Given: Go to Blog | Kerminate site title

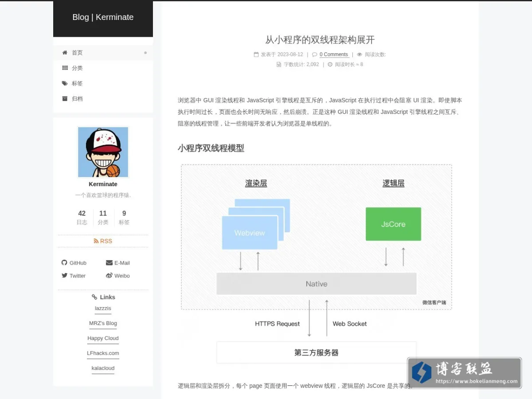Looking at the screenshot, I should pyautogui.click(x=103, y=17).
